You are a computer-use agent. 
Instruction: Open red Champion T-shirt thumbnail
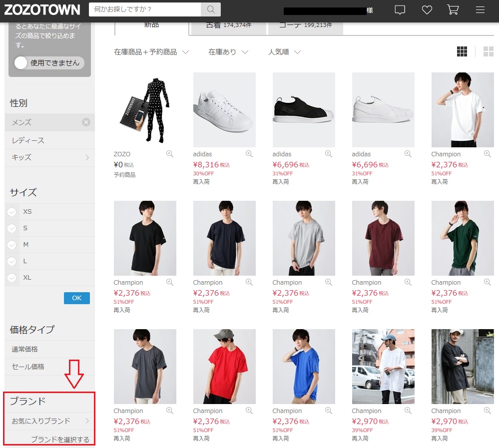click(224, 367)
